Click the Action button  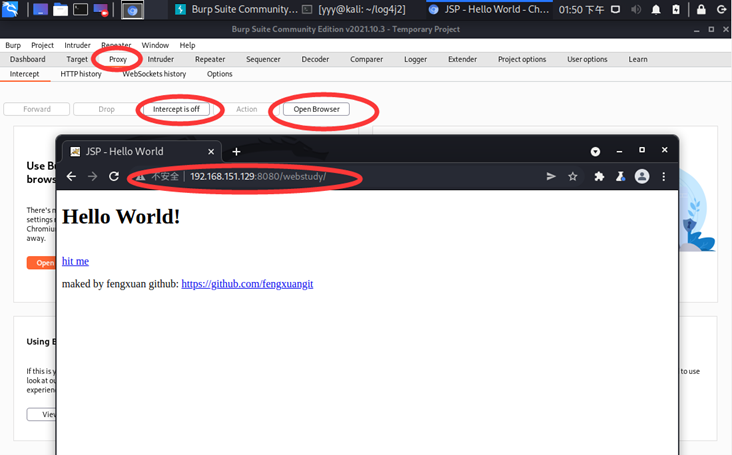(246, 109)
